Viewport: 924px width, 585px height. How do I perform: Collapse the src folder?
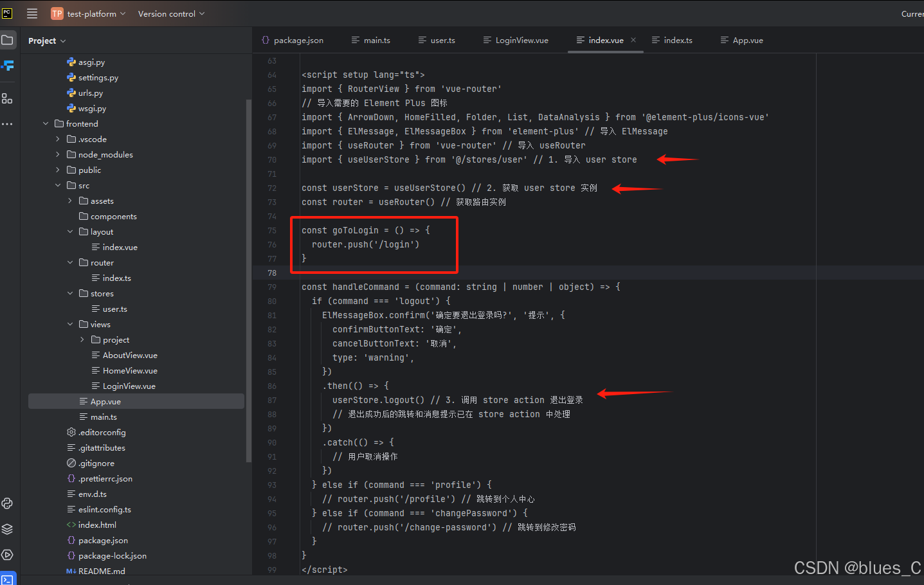(x=58, y=185)
